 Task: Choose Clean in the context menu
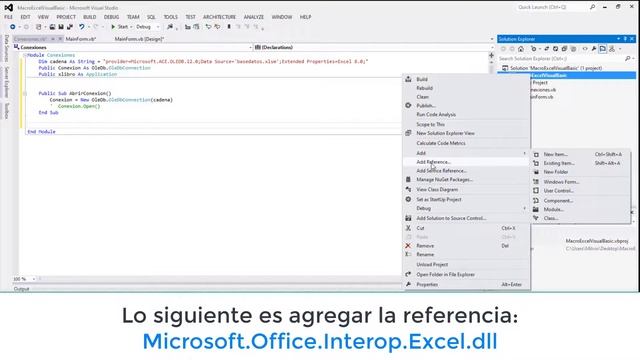point(467,97)
